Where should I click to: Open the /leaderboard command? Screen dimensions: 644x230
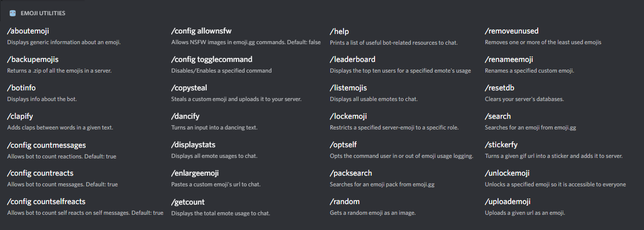(353, 60)
